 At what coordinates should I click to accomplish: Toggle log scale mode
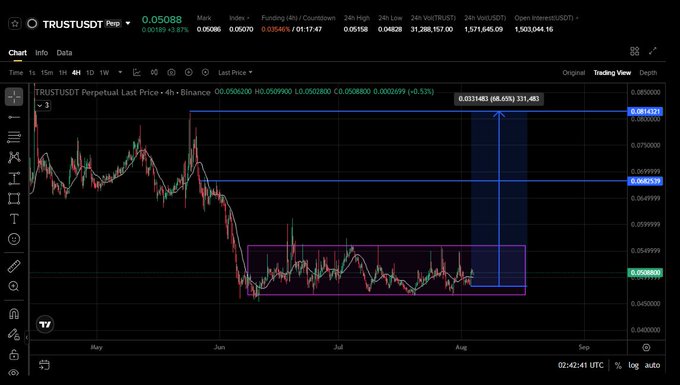(x=634, y=365)
